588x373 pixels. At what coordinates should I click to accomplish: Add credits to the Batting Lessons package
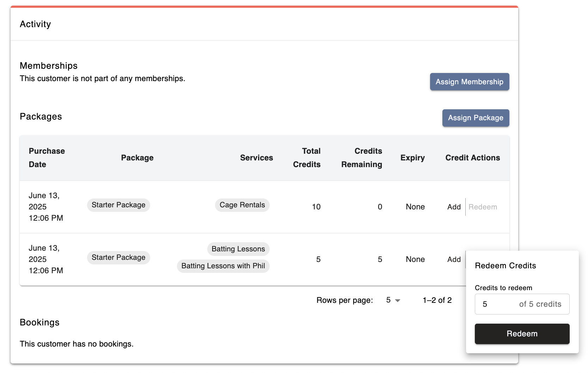454,259
